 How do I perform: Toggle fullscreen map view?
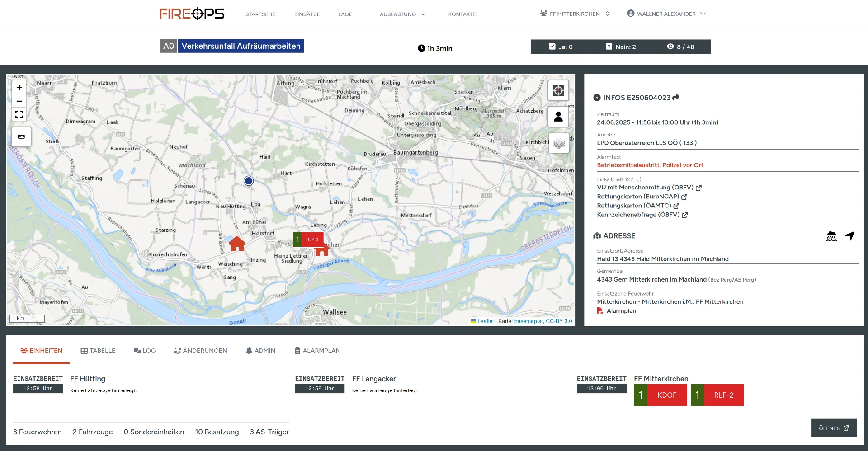coord(19,114)
